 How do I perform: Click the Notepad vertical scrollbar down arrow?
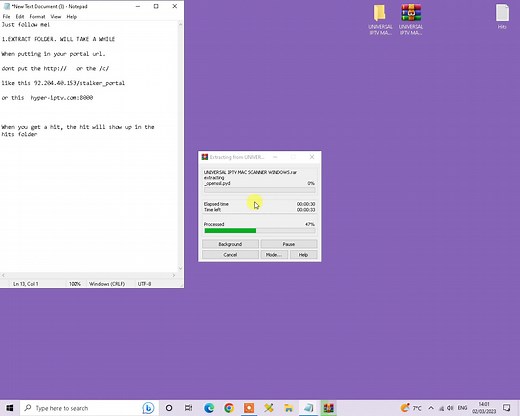click(180, 268)
